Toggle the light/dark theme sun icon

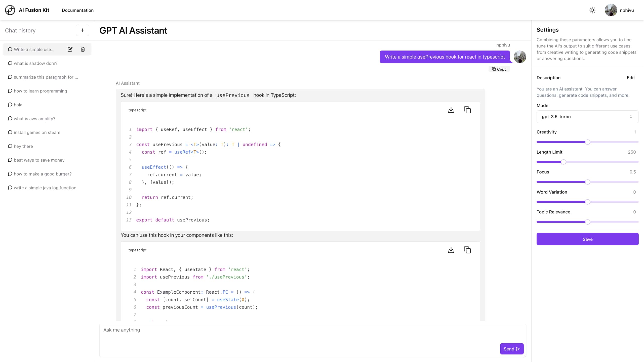point(592,10)
